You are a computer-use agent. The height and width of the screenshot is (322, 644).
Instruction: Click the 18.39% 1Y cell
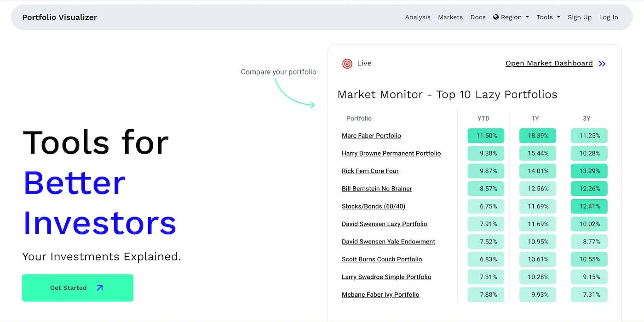(x=538, y=136)
